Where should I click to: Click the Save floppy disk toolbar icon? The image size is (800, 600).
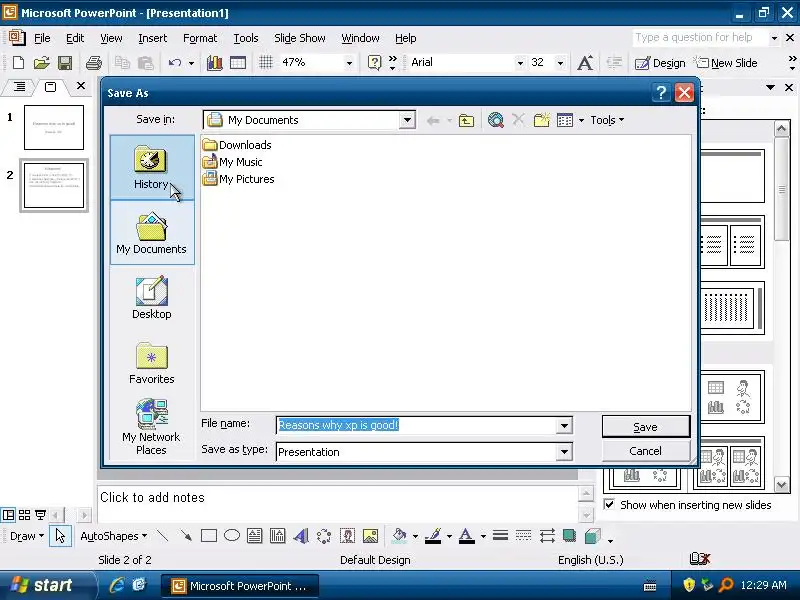tap(65, 63)
